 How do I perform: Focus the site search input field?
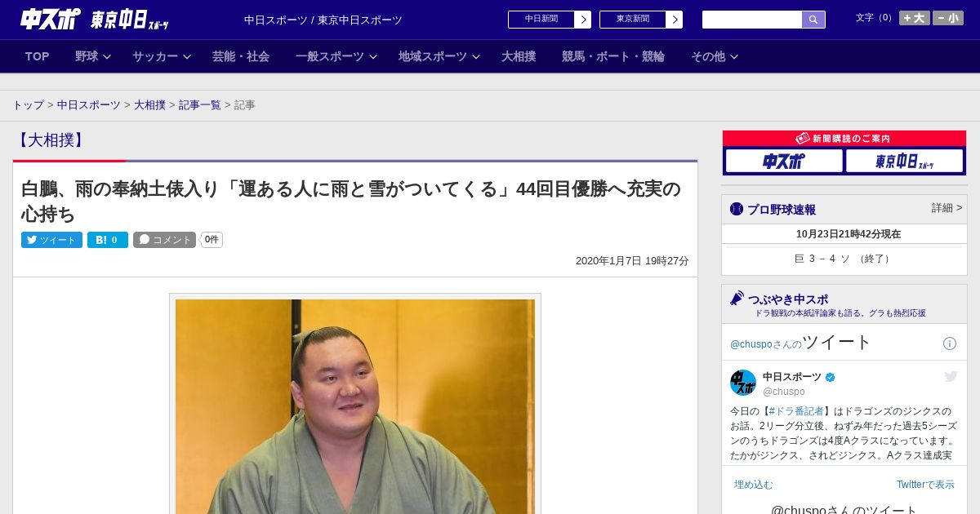(x=752, y=20)
